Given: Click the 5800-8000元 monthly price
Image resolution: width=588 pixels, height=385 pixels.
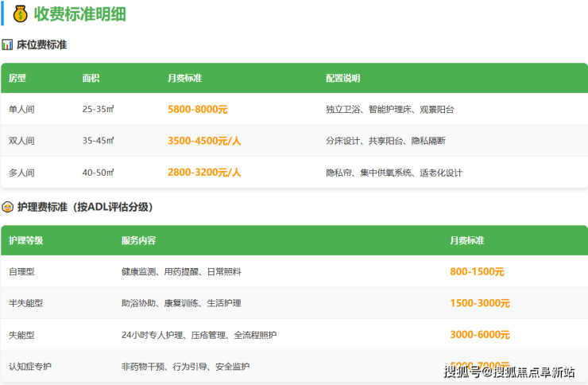Looking at the screenshot, I should pyautogui.click(x=197, y=109).
